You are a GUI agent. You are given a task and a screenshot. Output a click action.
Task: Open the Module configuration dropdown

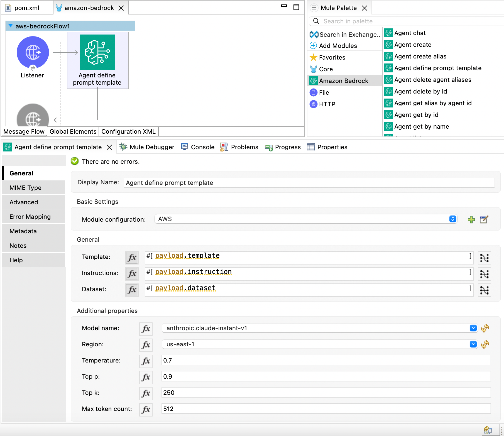[x=452, y=219]
